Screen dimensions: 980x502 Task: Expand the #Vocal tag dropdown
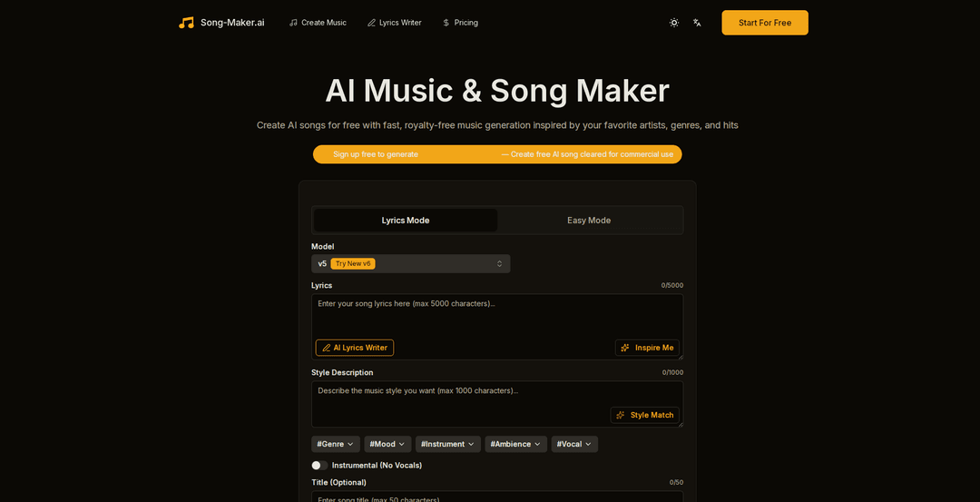574,445
